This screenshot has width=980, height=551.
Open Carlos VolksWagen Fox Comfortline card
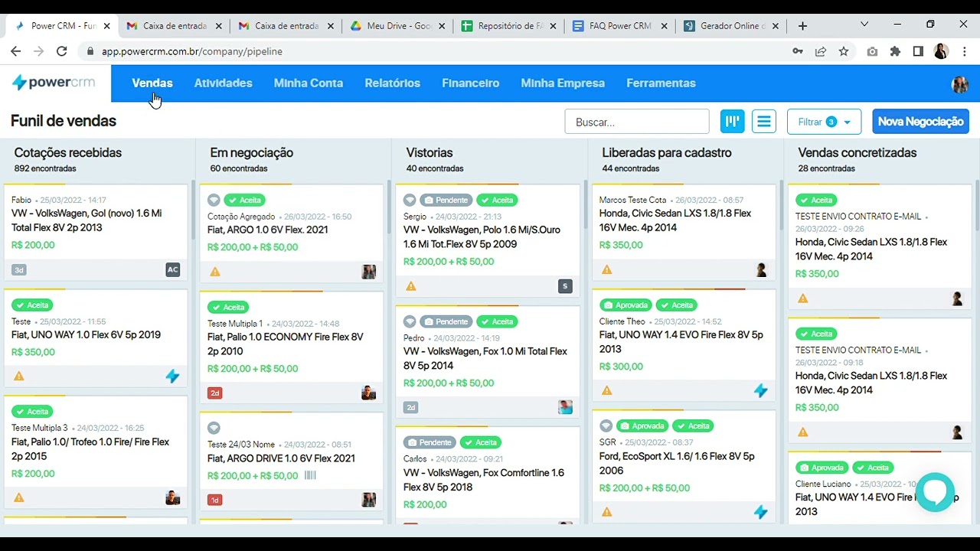click(488, 474)
